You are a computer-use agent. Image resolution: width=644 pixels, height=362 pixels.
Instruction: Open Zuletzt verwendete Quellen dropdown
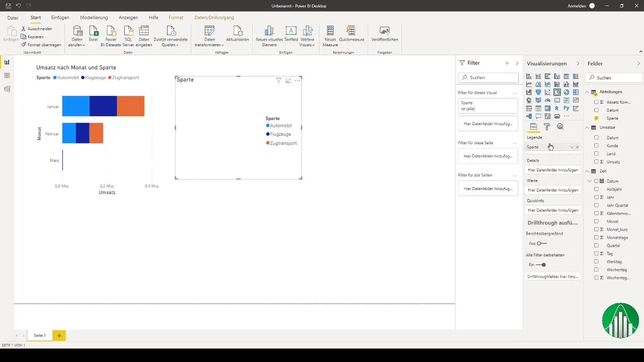click(171, 36)
